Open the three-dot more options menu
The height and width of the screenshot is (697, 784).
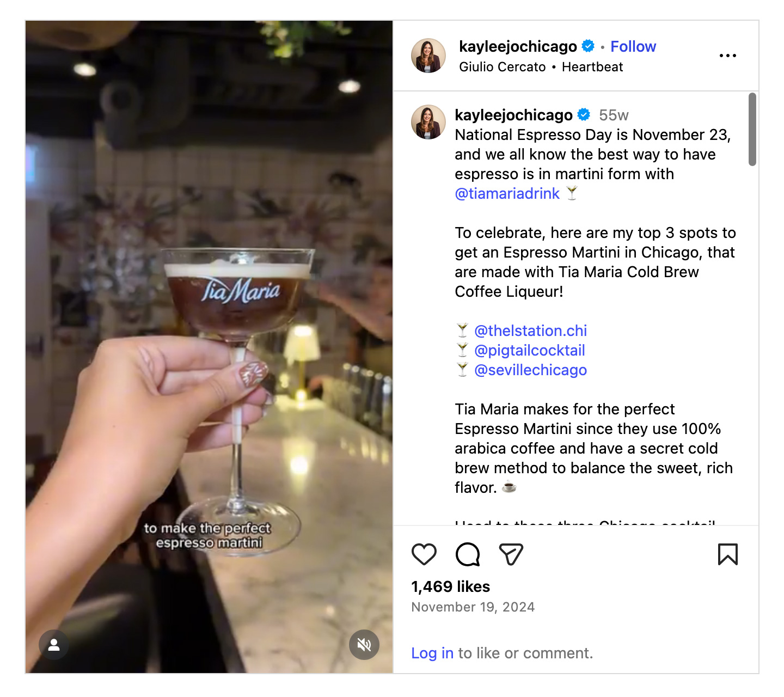[727, 56]
